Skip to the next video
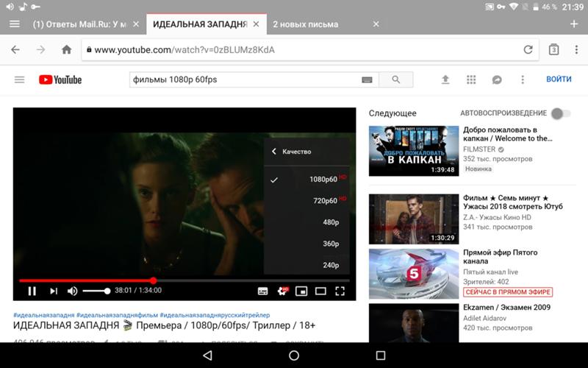This screenshot has height=368, width=588. point(54,291)
